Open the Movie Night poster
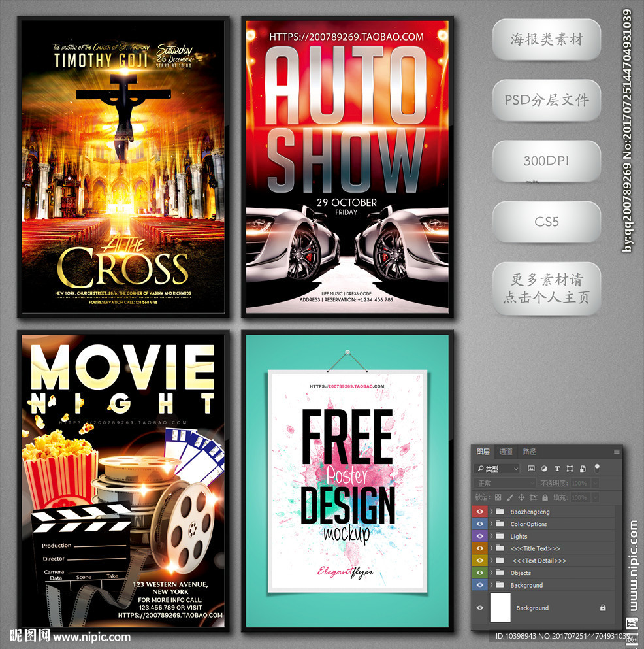 tap(123, 480)
